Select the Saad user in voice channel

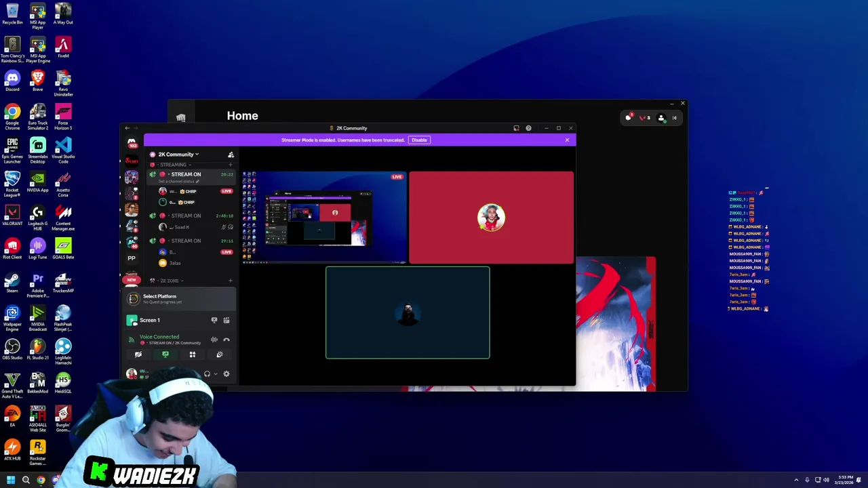click(192, 227)
